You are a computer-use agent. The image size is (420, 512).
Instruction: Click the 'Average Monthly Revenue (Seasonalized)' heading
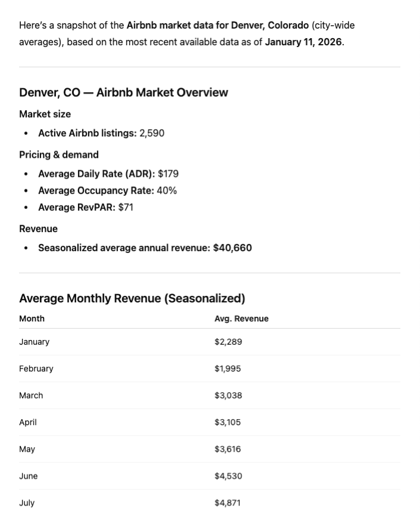pos(132,298)
